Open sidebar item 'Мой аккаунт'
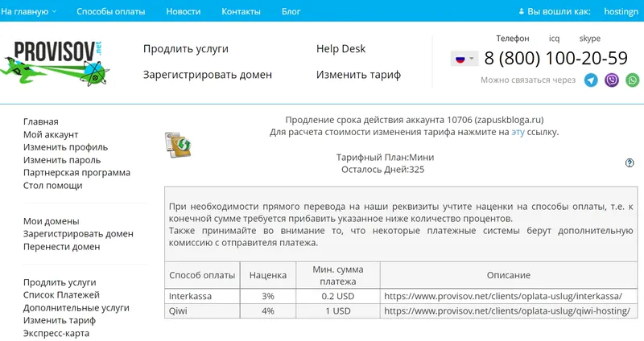The width and height of the screenshot is (644, 341). point(51,134)
